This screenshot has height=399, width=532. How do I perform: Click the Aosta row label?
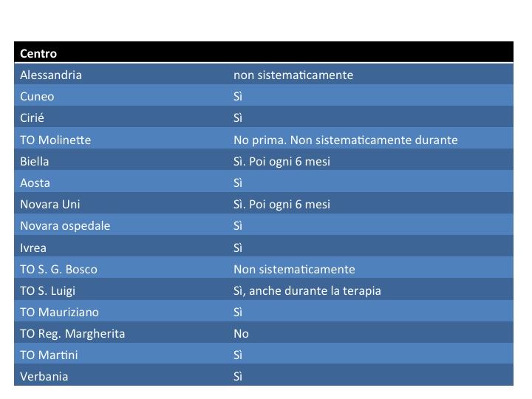[x=35, y=183]
